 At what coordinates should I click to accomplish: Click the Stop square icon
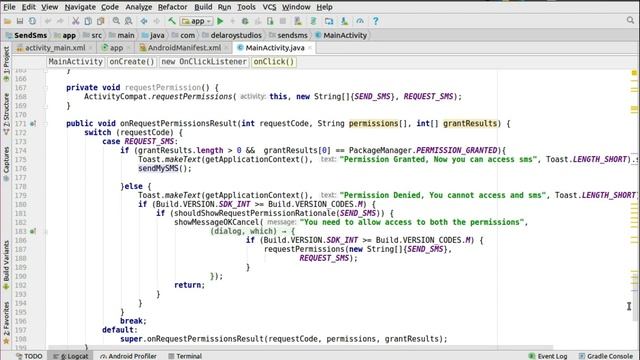(x=282, y=21)
